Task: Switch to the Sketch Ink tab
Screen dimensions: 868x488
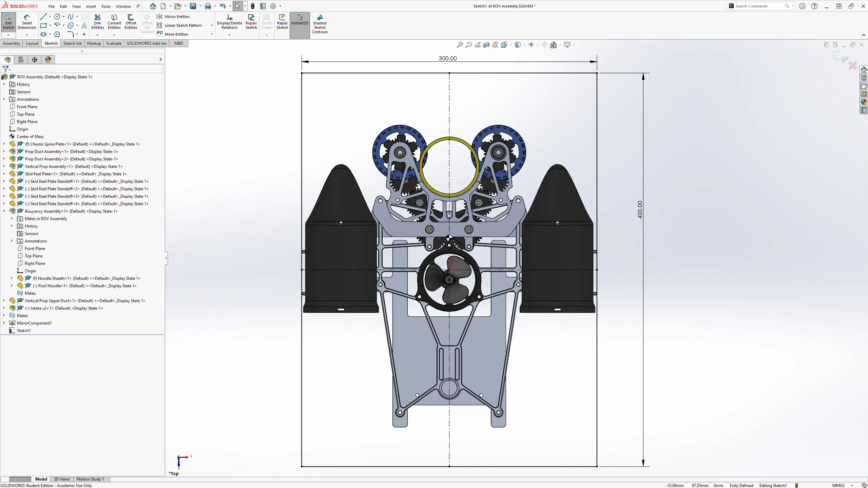Action: (x=72, y=43)
